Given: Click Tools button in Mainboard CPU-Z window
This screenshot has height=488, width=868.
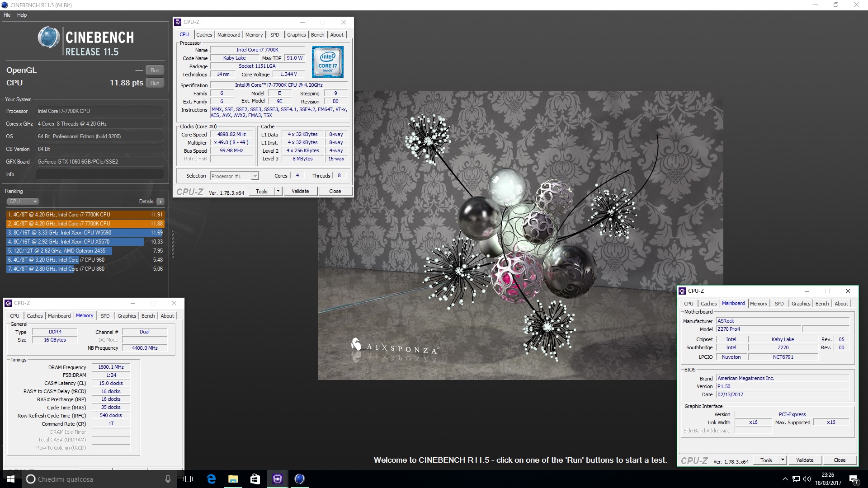Looking at the screenshot, I should coord(766,460).
